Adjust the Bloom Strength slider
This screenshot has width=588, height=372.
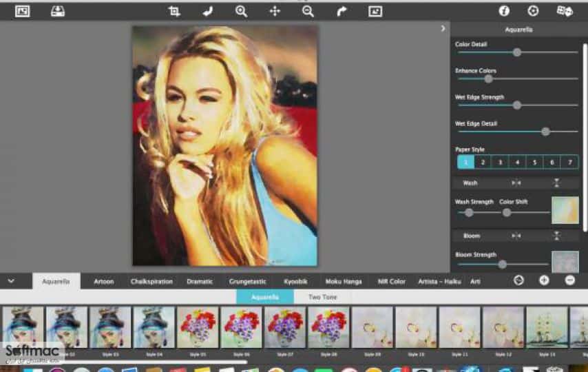(503, 265)
